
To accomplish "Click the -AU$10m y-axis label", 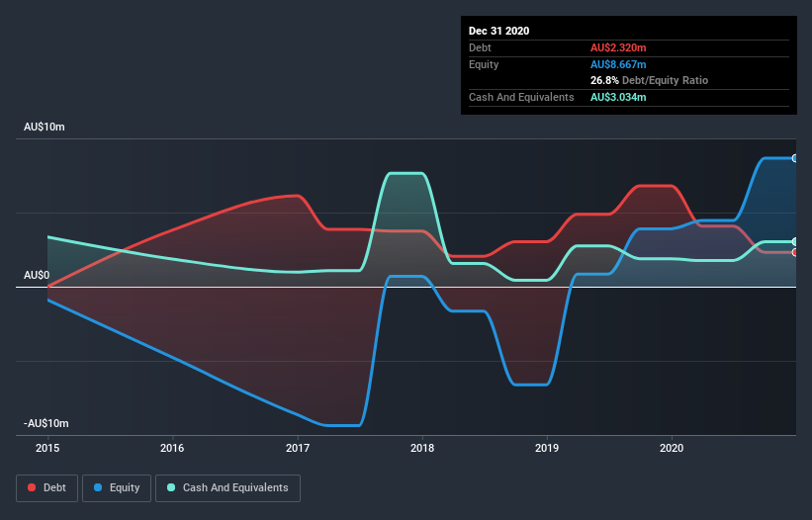I will click(x=45, y=424).
